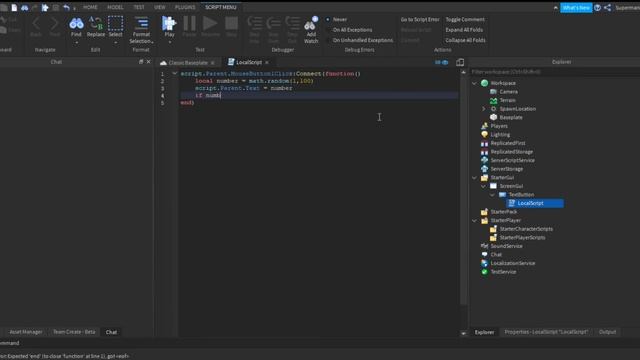
Task: Click the Resume button
Action: point(210,27)
